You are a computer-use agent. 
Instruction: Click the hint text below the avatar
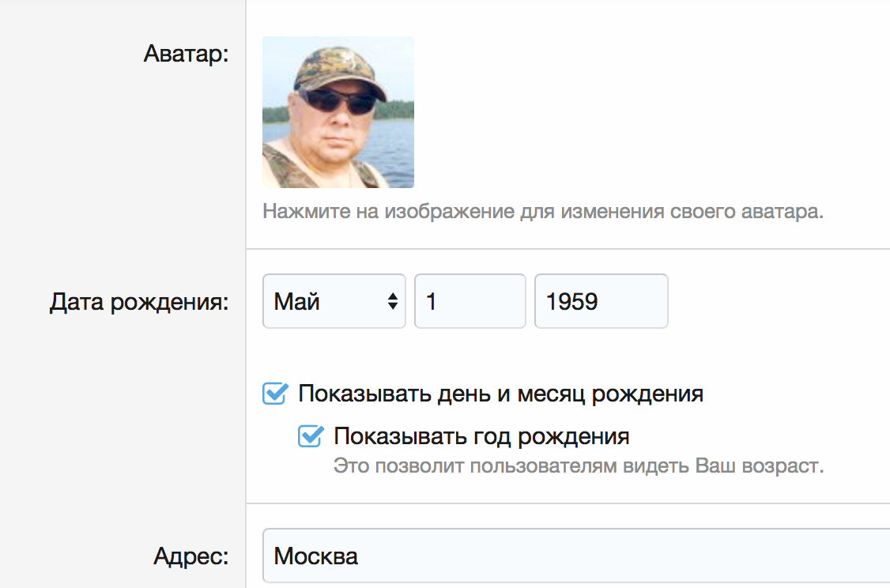click(542, 213)
